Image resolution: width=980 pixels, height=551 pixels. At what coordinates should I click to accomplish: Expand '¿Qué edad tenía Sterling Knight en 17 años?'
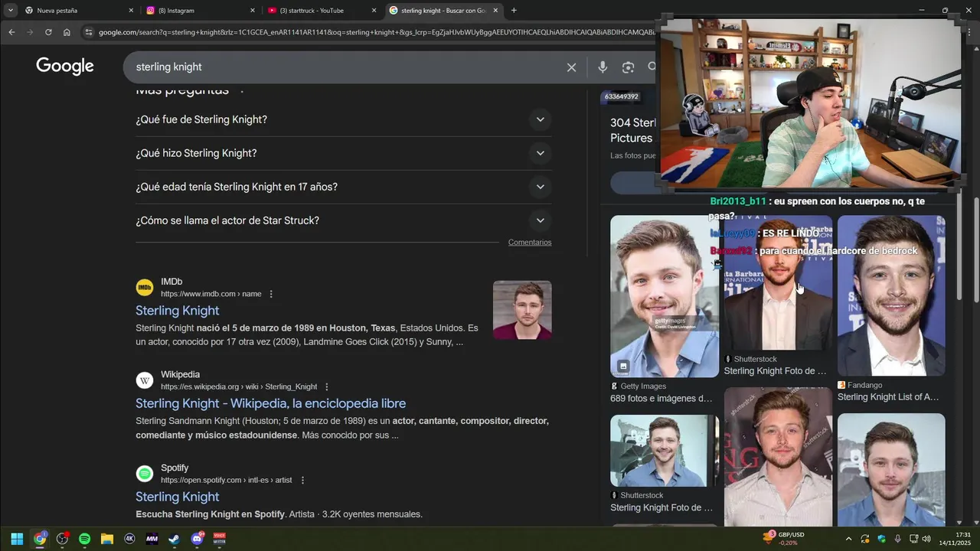click(x=343, y=187)
